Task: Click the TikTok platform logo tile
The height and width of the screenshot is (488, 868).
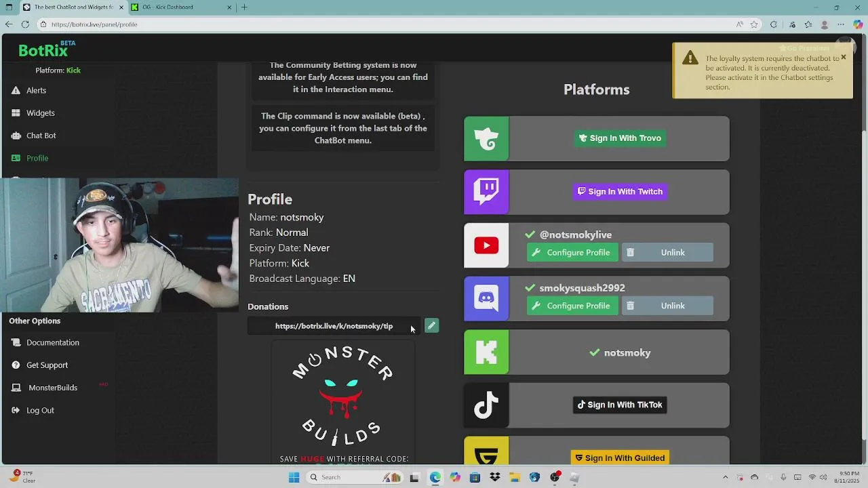Action: (486, 405)
